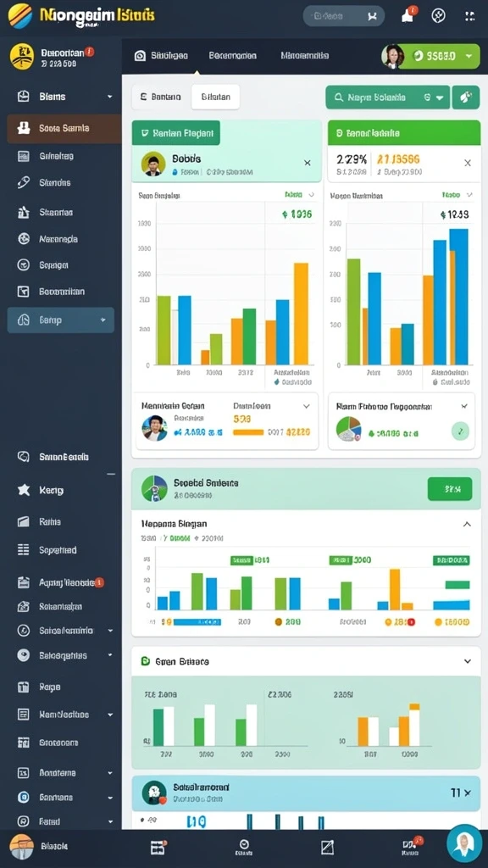
Task: Click the thumbs-up notification icon in header
Action: point(408,15)
